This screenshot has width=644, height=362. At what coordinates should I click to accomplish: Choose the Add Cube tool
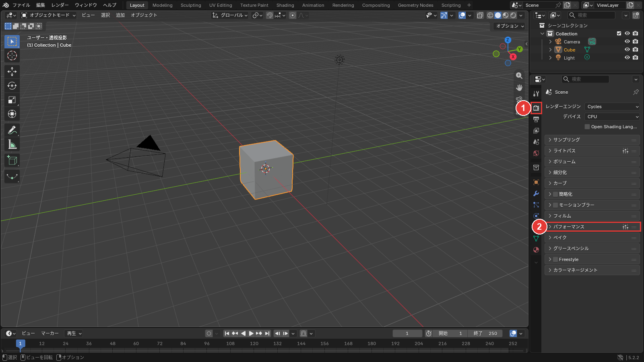click(x=12, y=160)
